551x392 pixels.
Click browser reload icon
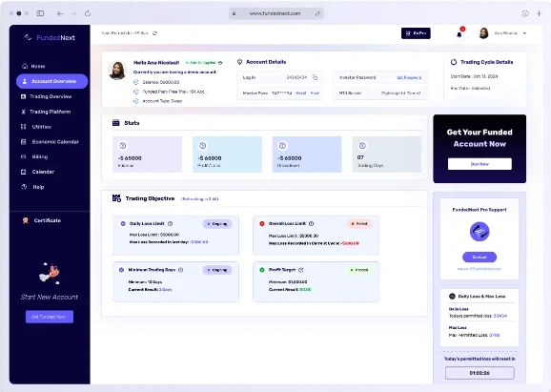click(x=88, y=13)
